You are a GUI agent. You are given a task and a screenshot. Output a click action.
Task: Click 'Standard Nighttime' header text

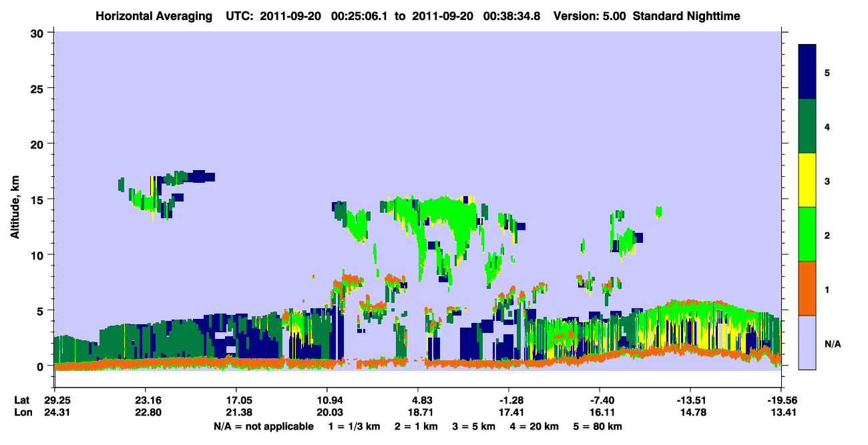pyautogui.click(x=686, y=15)
